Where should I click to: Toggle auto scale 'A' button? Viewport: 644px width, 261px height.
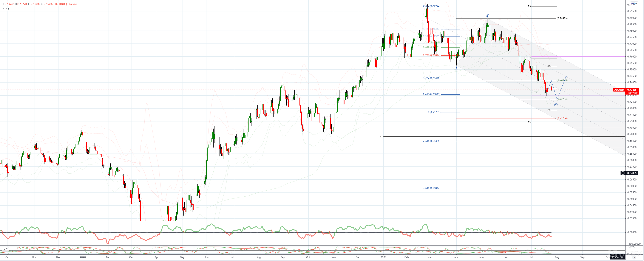[634, 258]
